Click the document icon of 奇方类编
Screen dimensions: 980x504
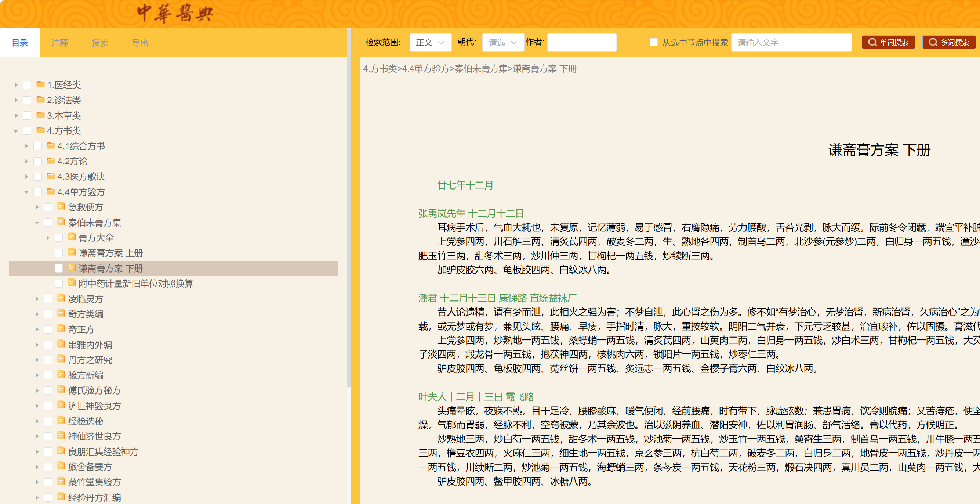(61, 313)
